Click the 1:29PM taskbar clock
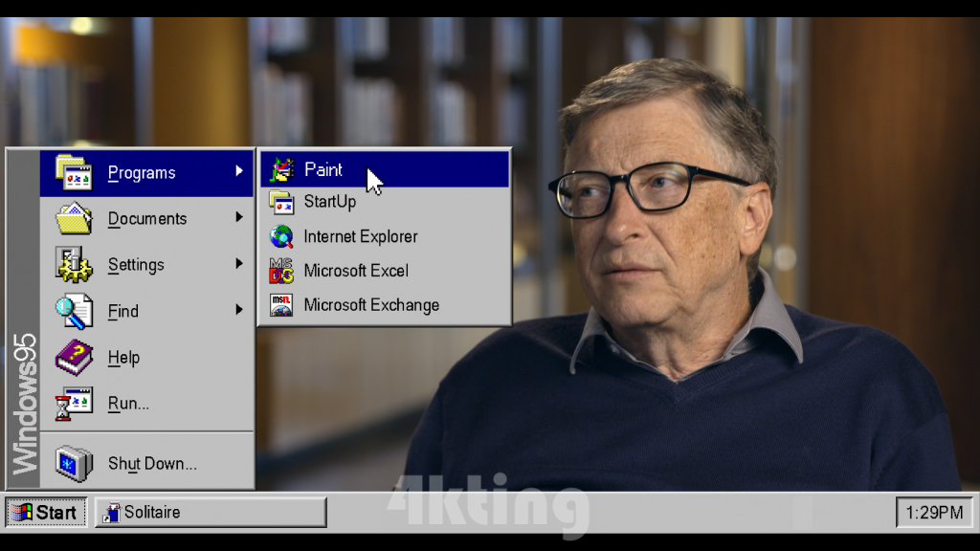The image size is (980, 551). tap(934, 513)
